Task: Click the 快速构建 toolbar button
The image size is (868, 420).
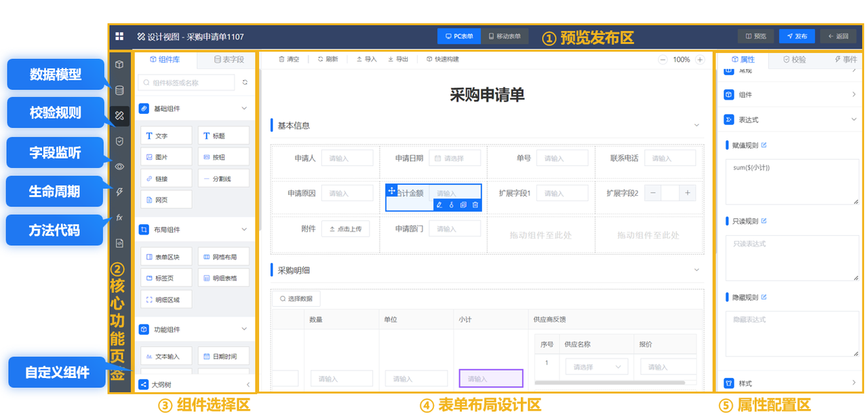Action: click(x=442, y=60)
